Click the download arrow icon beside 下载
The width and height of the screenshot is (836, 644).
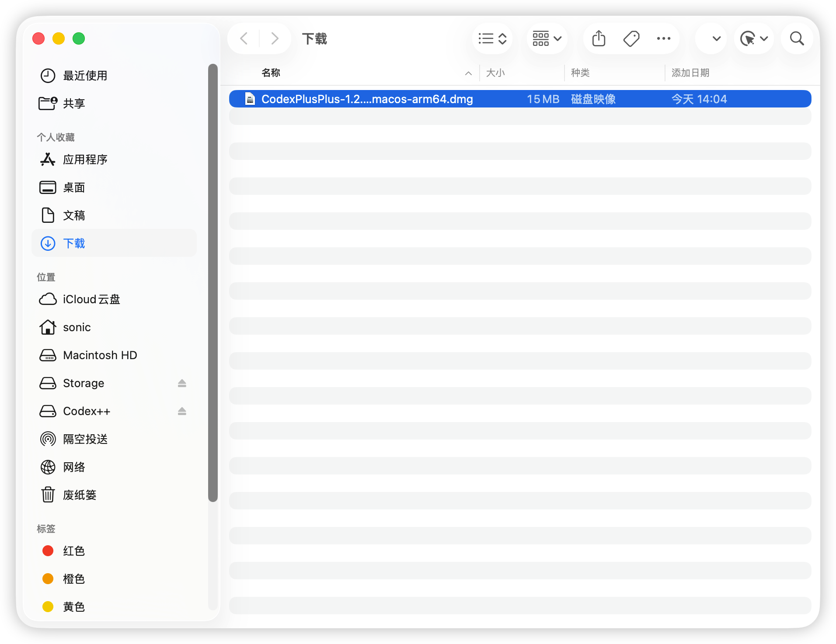pos(48,243)
